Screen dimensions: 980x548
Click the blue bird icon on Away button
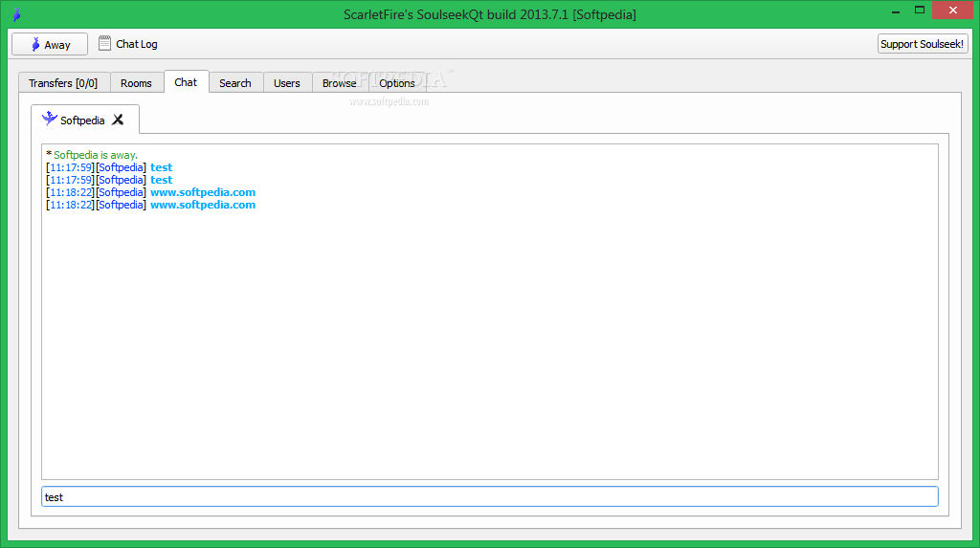pyautogui.click(x=35, y=44)
